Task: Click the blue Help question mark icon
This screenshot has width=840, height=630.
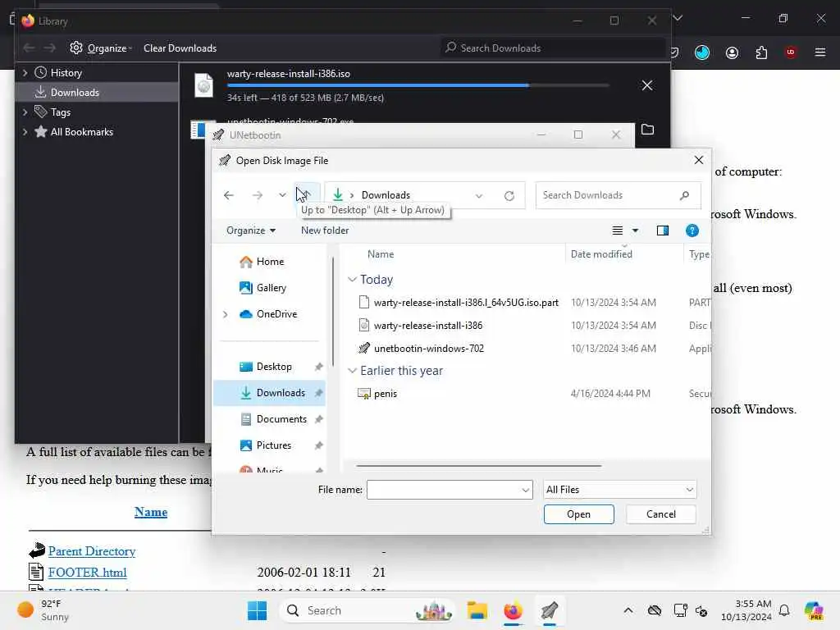Action: point(692,231)
